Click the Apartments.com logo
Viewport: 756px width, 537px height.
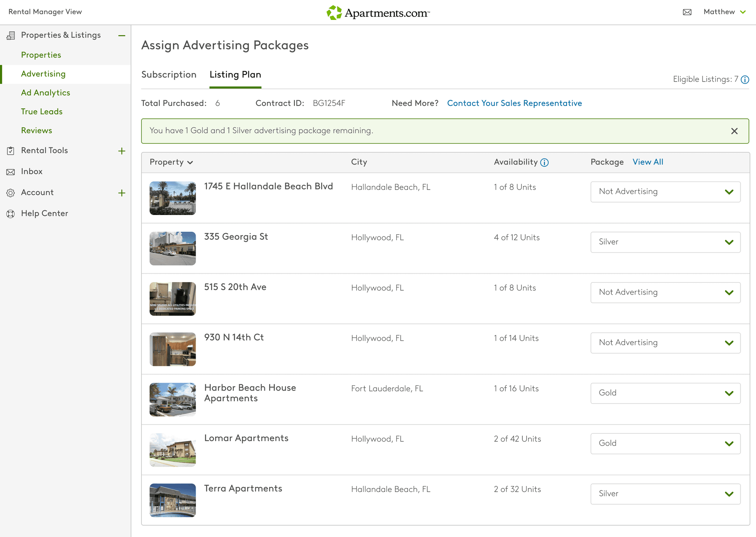[378, 13]
